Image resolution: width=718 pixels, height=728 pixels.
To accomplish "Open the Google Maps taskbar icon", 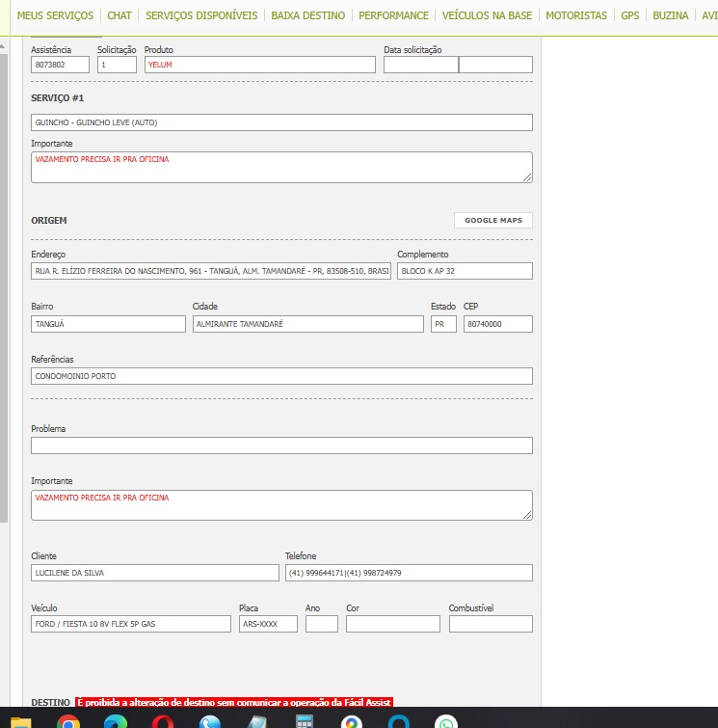I will point(352,722).
